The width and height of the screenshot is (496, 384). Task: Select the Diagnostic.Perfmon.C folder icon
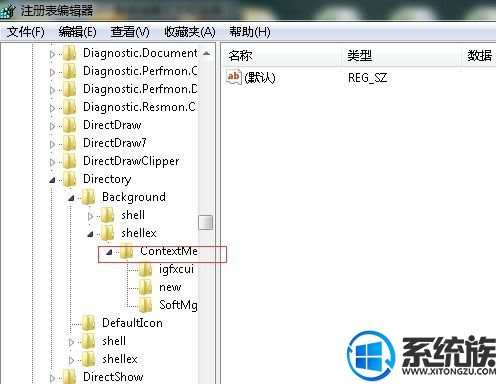click(x=70, y=71)
